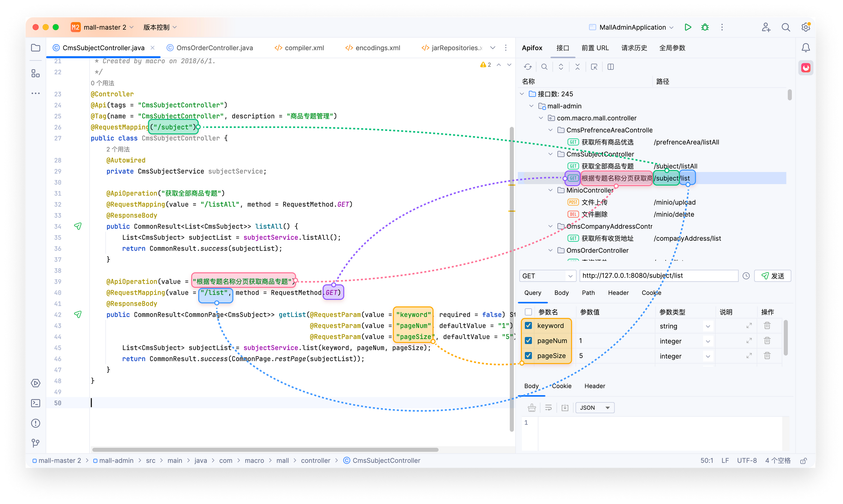
Task: Click the Apifox refresh icon
Action: 528,67
